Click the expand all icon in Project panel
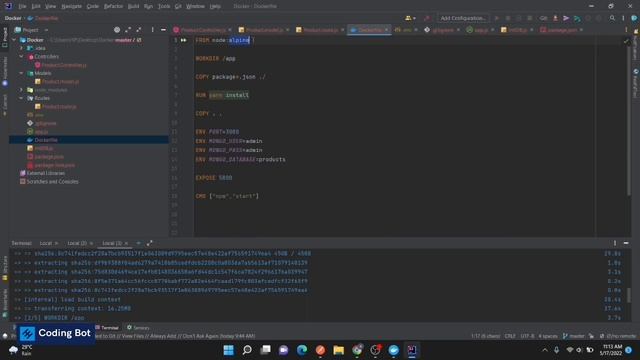 click(128, 30)
